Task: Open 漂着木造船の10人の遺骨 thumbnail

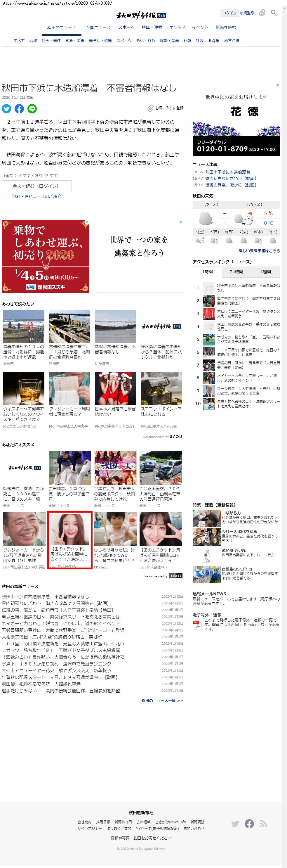Action: [x=24, y=326]
